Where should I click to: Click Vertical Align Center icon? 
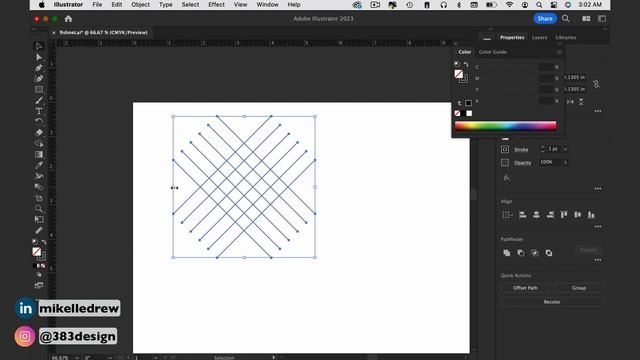[x=578, y=215]
